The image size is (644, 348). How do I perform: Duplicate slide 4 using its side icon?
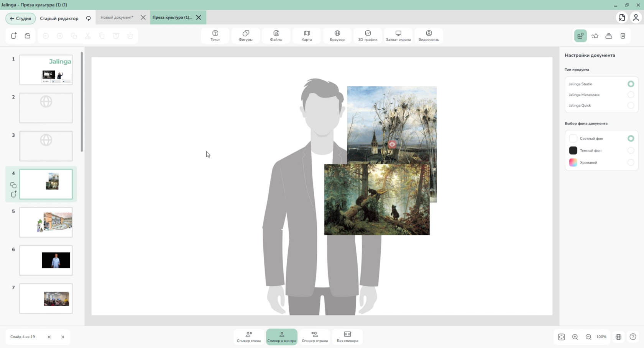pyautogui.click(x=13, y=185)
